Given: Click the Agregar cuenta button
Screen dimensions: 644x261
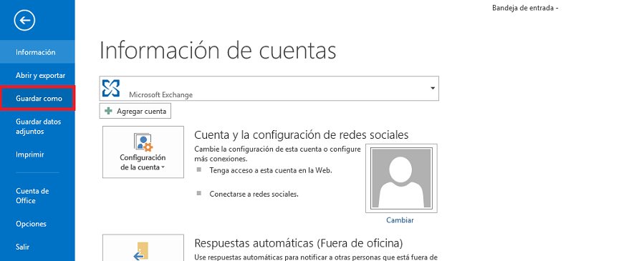Looking at the screenshot, I should coord(135,111).
